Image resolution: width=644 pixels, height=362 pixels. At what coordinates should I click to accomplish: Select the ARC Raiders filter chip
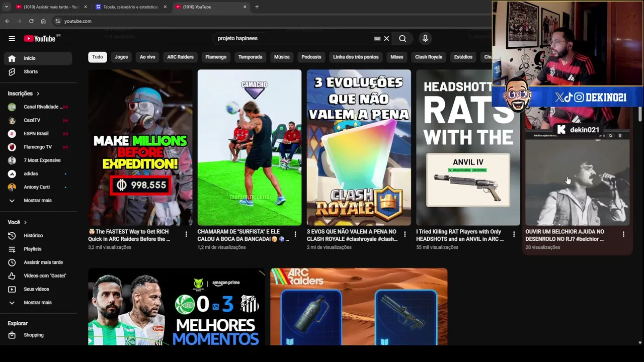(x=180, y=57)
